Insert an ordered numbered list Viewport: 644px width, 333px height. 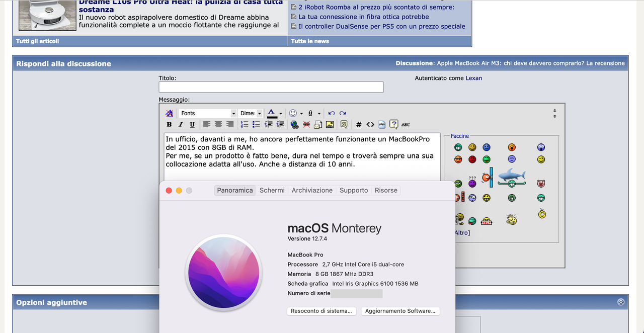click(245, 124)
